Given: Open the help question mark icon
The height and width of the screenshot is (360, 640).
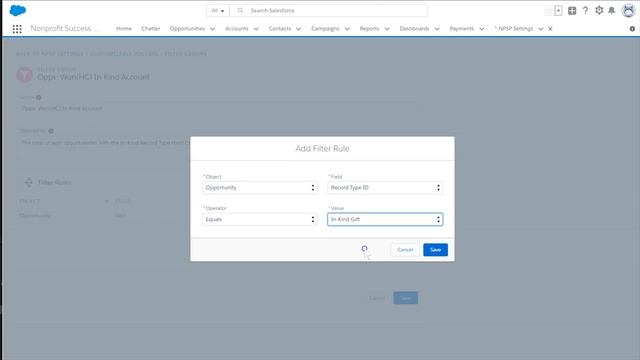Looking at the screenshot, I should pos(585,11).
